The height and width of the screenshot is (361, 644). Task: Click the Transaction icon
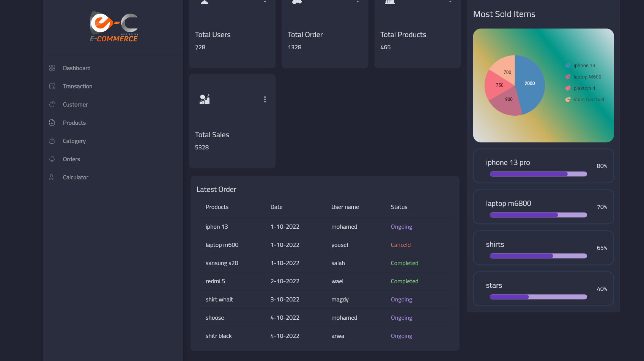[52, 86]
